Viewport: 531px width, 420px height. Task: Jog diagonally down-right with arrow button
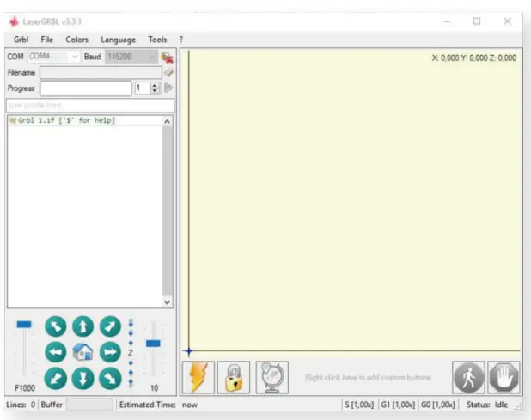coord(110,379)
